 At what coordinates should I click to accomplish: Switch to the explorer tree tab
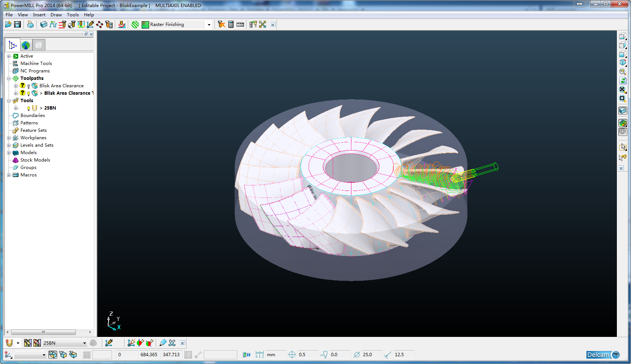(x=13, y=45)
